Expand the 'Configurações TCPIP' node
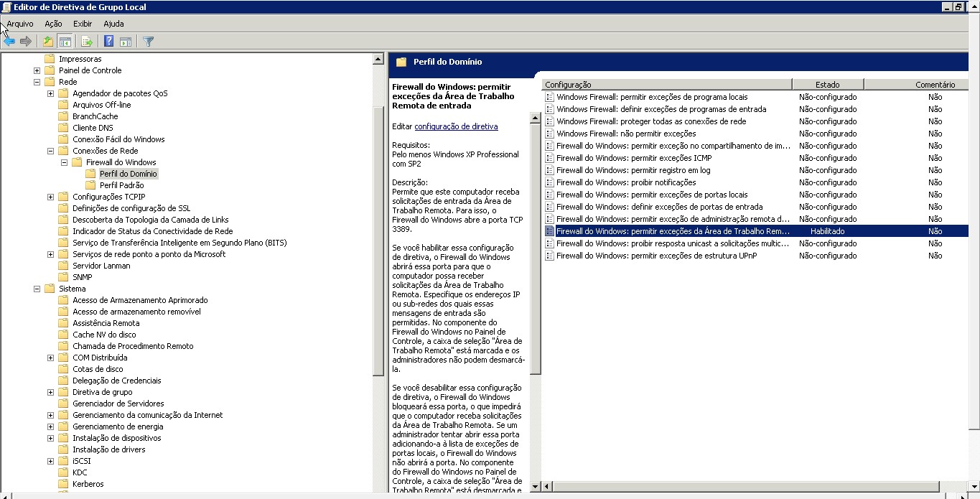 coord(50,197)
